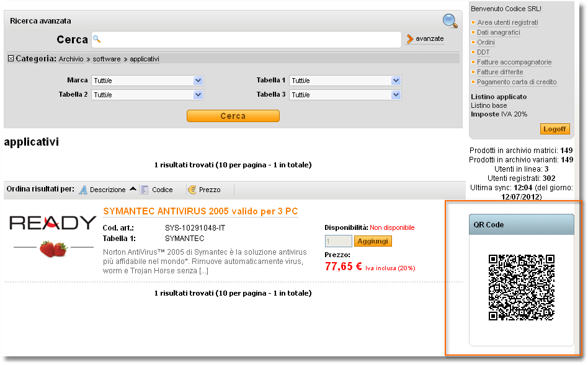Image resolution: width=588 pixels, height=365 pixels.
Task: Open the Marca dropdown
Action: click(x=148, y=81)
